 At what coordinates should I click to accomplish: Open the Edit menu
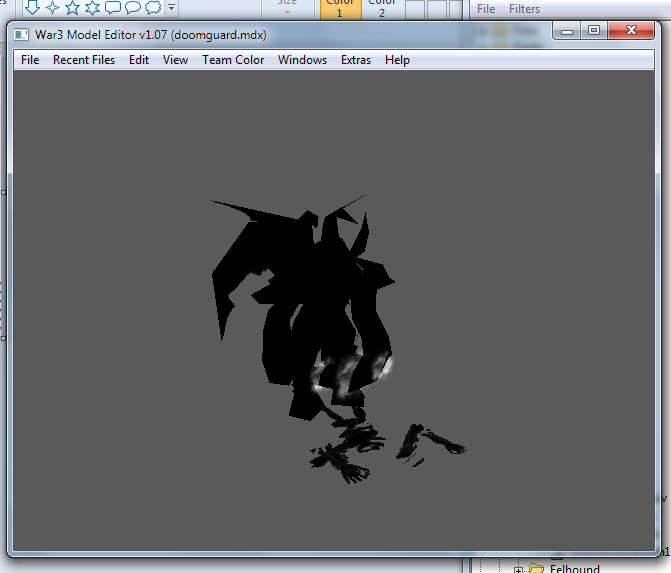pyautogui.click(x=139, y=60)
